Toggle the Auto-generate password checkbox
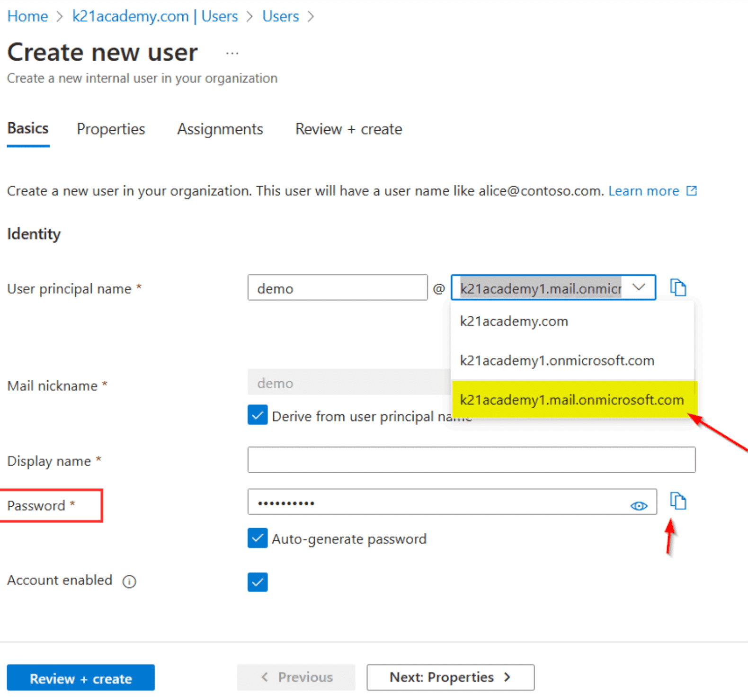This screenshot has height=700, width=748. 258,538
